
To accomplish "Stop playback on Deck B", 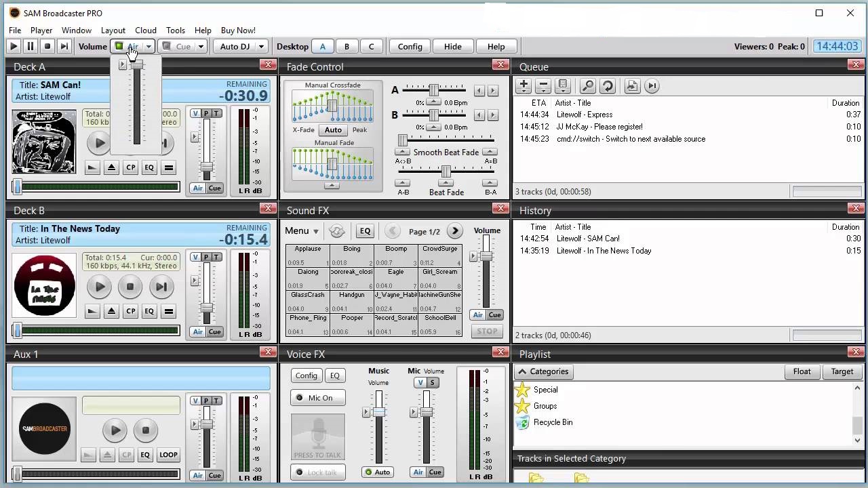I will pos(130,287).
